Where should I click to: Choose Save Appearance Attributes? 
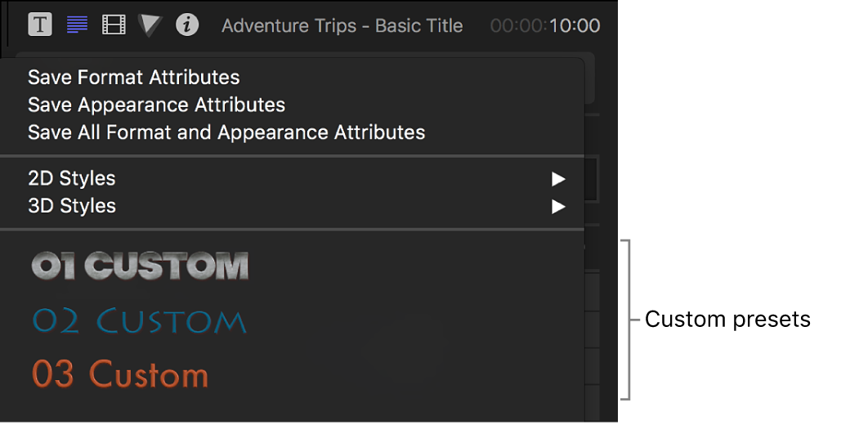[x=156, y=105]
